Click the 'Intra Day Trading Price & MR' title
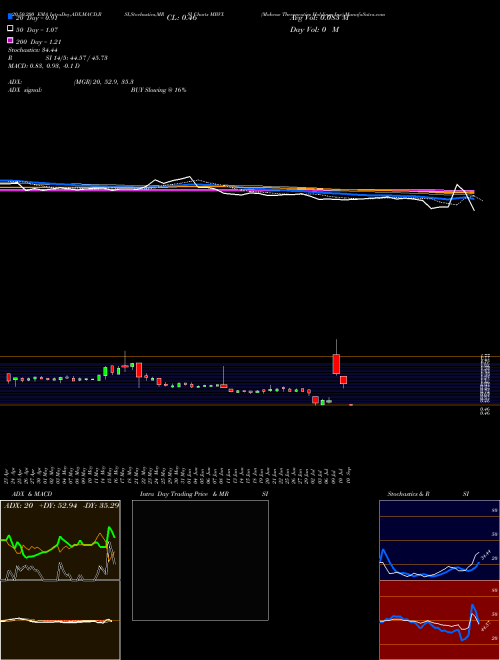This screenshot has height=660, width=500. pos(185,494)
